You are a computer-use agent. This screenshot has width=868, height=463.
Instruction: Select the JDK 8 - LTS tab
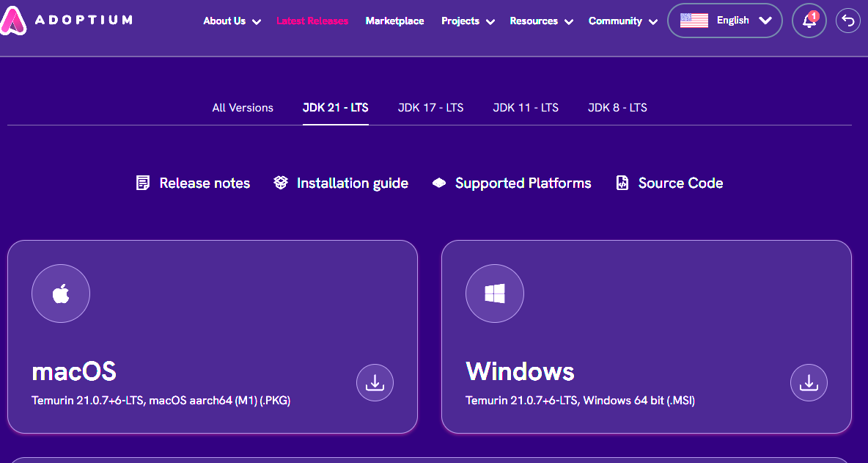click(x=617, y=107)
